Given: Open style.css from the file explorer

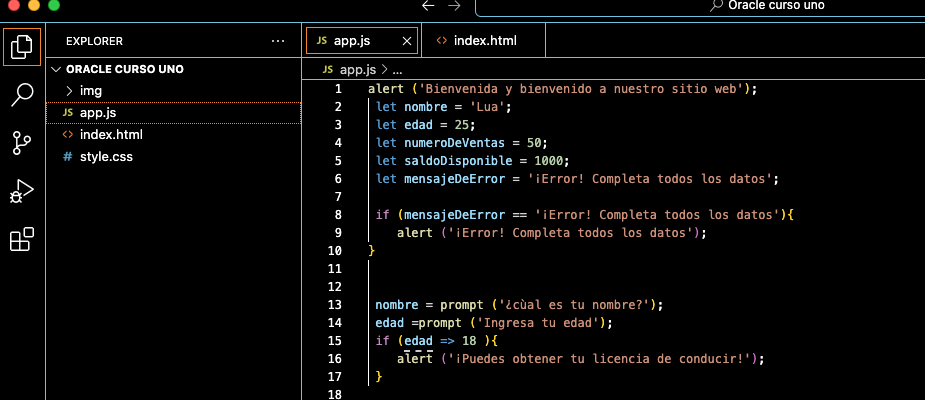Looking at the screenshot, I should (173, 158).
